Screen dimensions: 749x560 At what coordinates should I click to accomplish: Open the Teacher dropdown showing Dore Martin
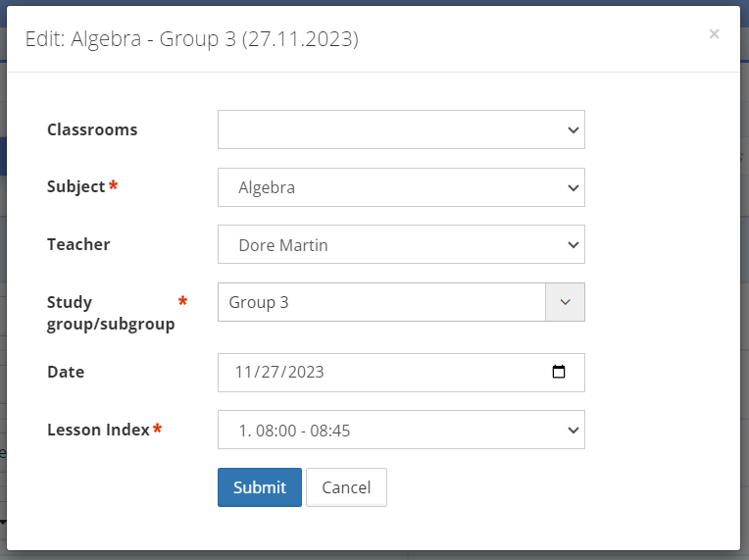(401, 244)
